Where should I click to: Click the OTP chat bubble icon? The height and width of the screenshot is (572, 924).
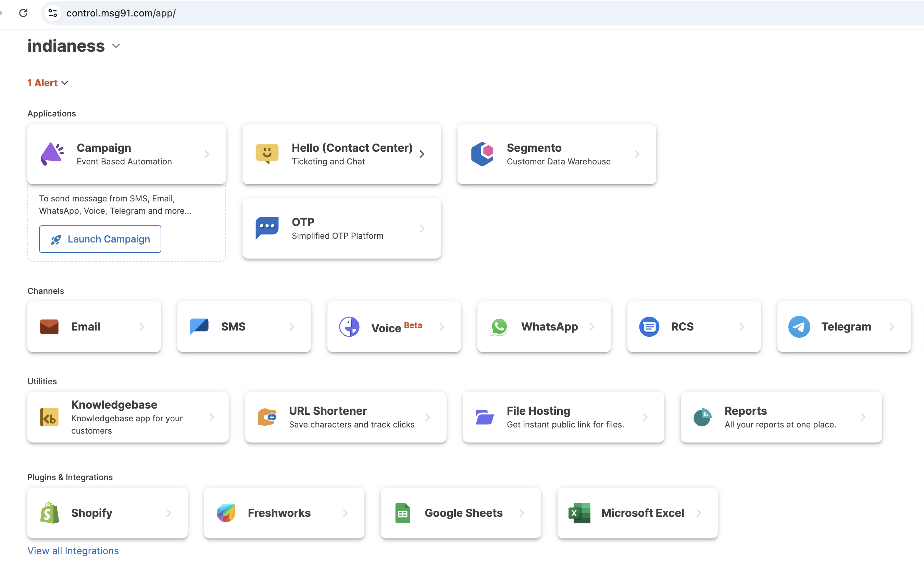point(267,228)
